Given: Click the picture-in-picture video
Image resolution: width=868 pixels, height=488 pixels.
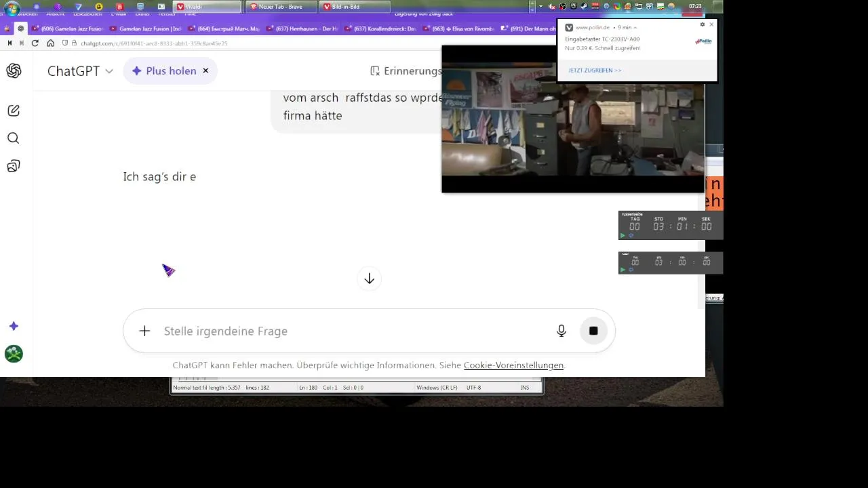Looking at the screenshot, I should pyautogui.click(x=573, y=119).
